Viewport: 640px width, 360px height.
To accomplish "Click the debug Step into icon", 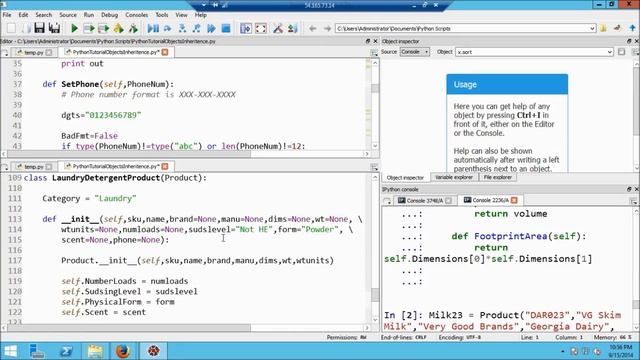I will pos(182,28).
